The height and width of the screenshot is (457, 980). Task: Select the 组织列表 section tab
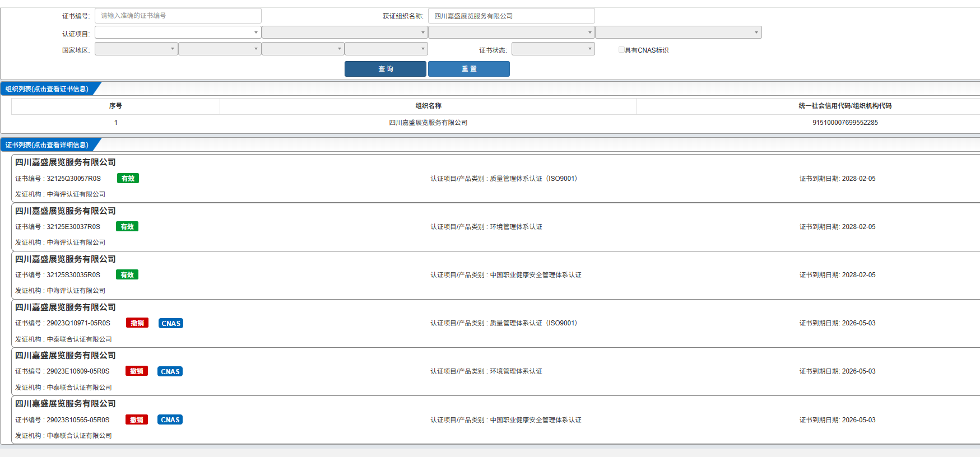pos(47,89)
